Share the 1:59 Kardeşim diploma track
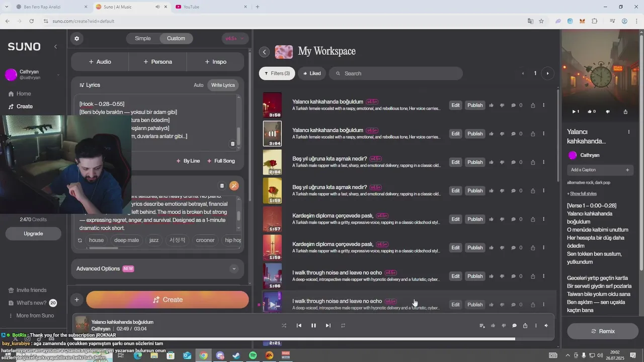Screen dimensions: 644x362 click(x=532, y=248)
